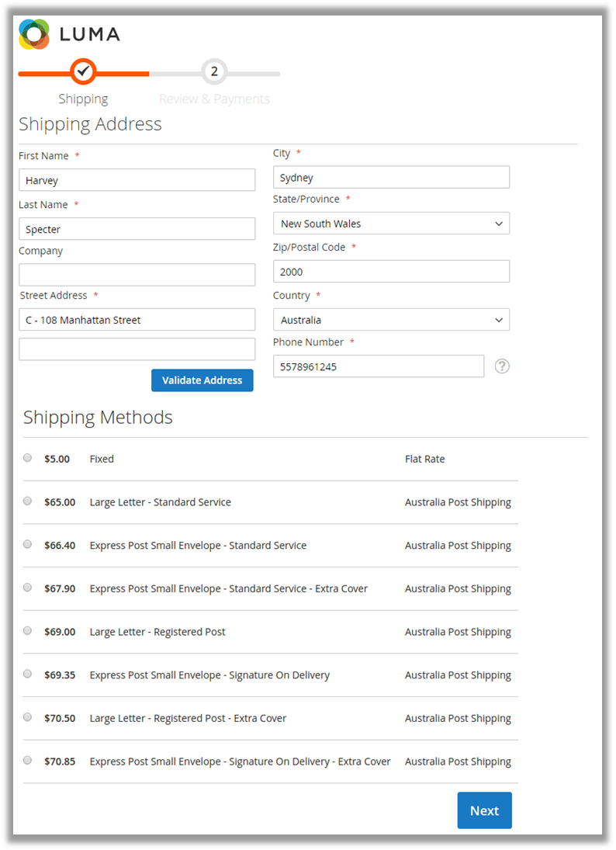
Task: Choose $69.00 Large Letter Registered Post radio
Action: coord(28,631)
